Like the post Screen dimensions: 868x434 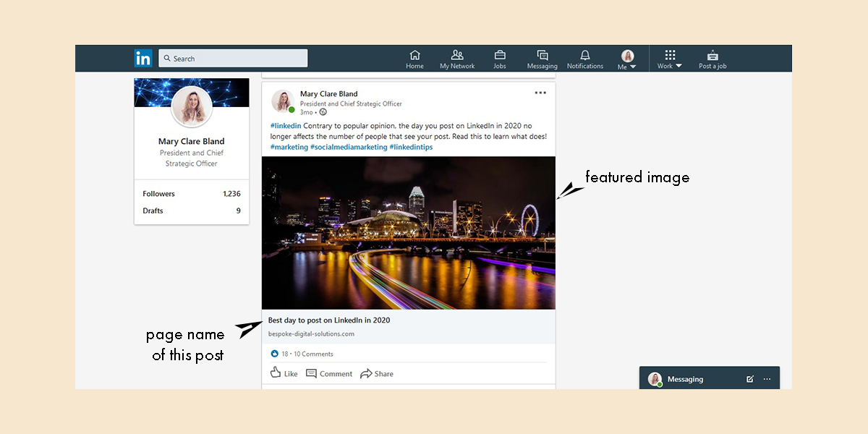284,373
